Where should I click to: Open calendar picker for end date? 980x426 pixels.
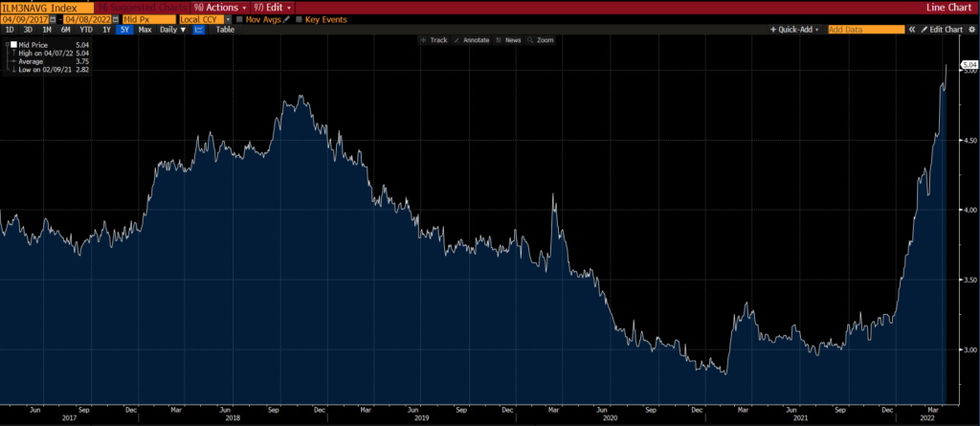click(116, 19)
